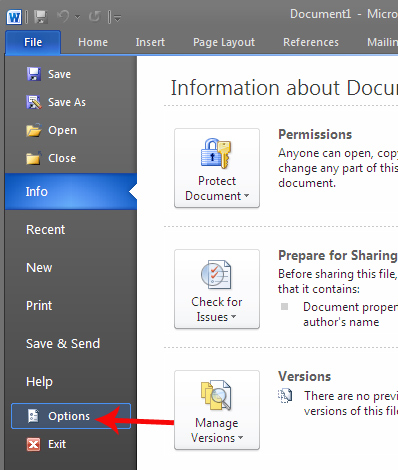Switch to the Home tab

pyautogui.click(x=93, y=42)
